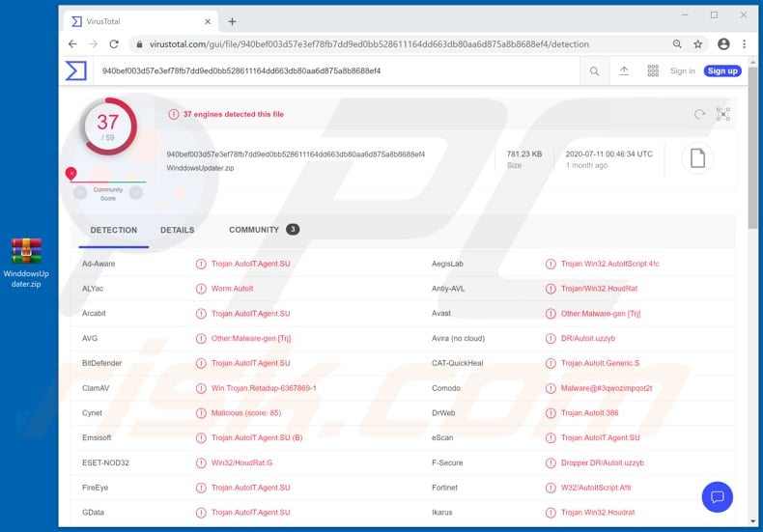Click the Sign up button
The height and width of the screenshot is (532, 763).
(x=722, y=71)
